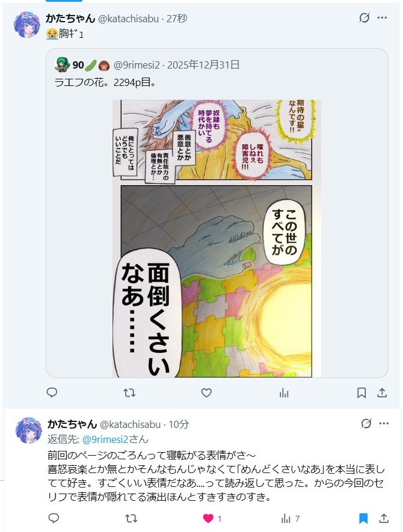Open かたちゃん profile avatar on top post
The width and height of the screenshot is (403, 532).
tap(27, 25)
